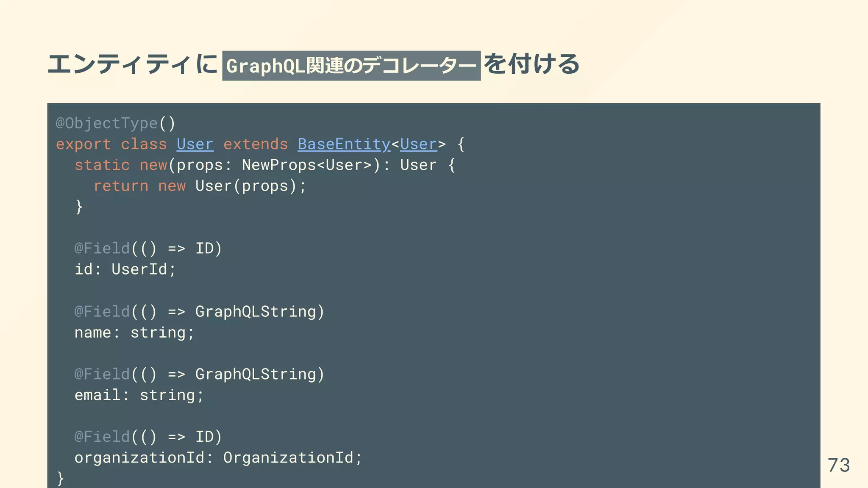Click the highlighted GraphQL関連のデコレーター heading label
Screen dimensions: 868x488
click(x=351, y=66)
